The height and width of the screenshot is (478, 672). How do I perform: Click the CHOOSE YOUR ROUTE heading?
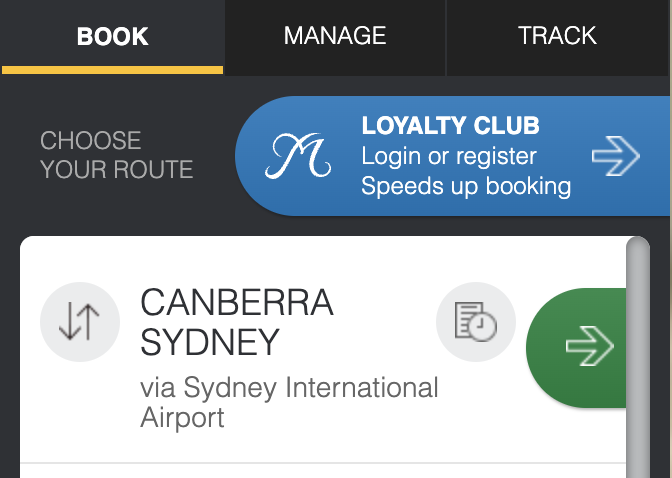[116, 155]
